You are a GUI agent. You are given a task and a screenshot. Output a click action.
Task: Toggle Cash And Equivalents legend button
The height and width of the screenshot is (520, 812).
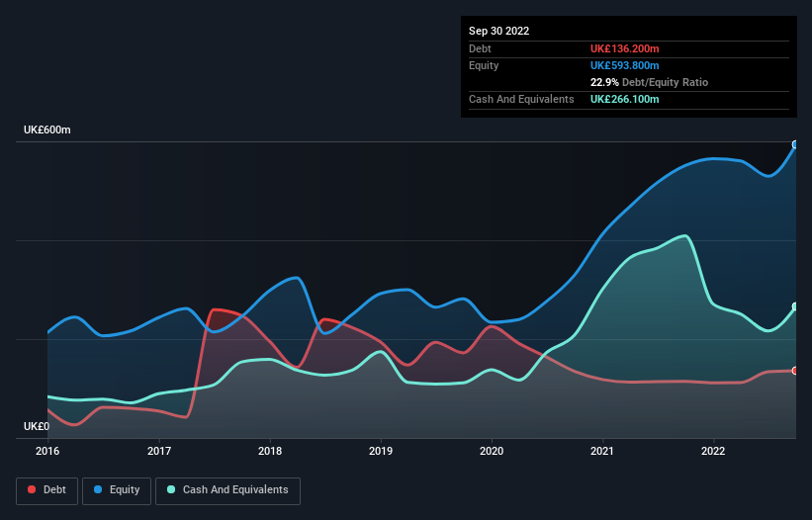(x=227, y=490)
